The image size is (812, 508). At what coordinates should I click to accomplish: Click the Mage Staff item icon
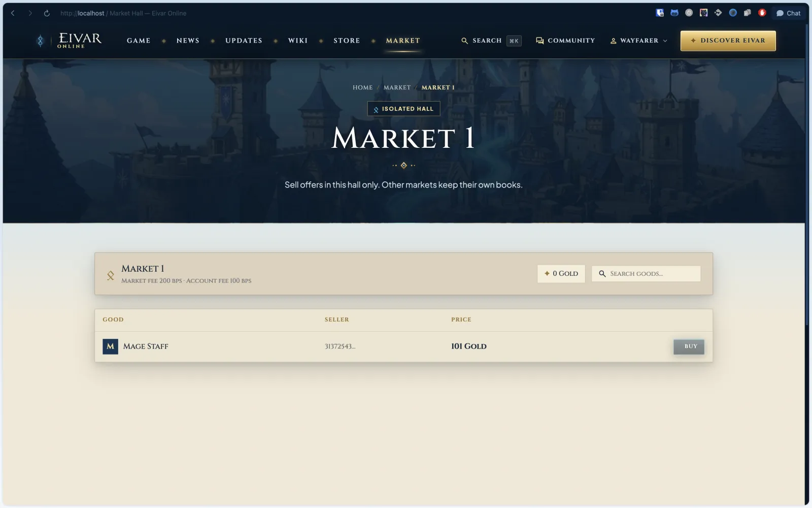point(110,346)
